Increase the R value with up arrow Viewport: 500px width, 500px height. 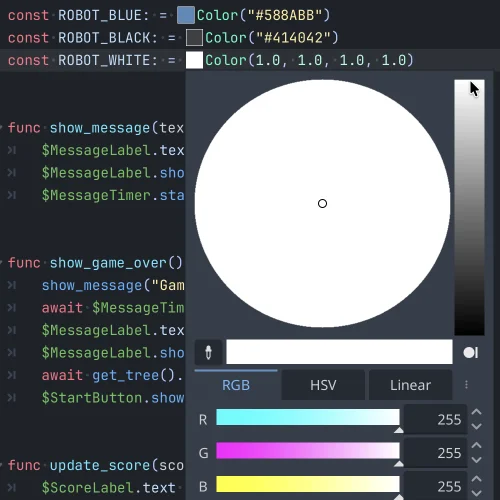(477, 412)
